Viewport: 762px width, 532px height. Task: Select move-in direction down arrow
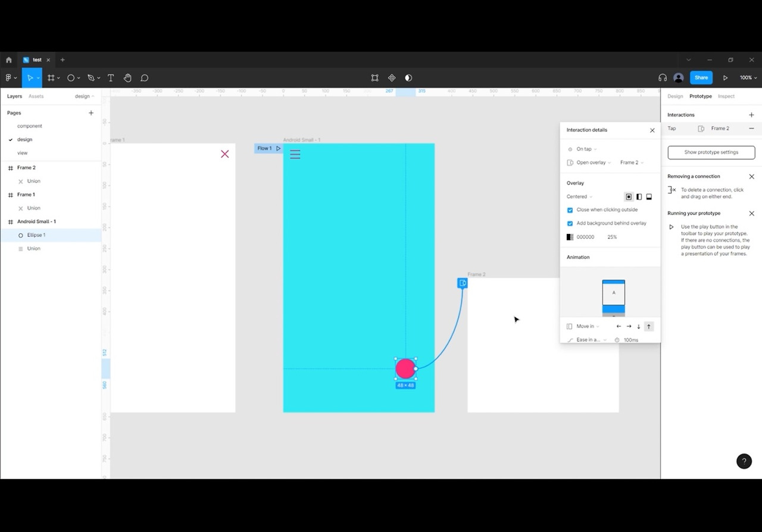click(639, 326)
